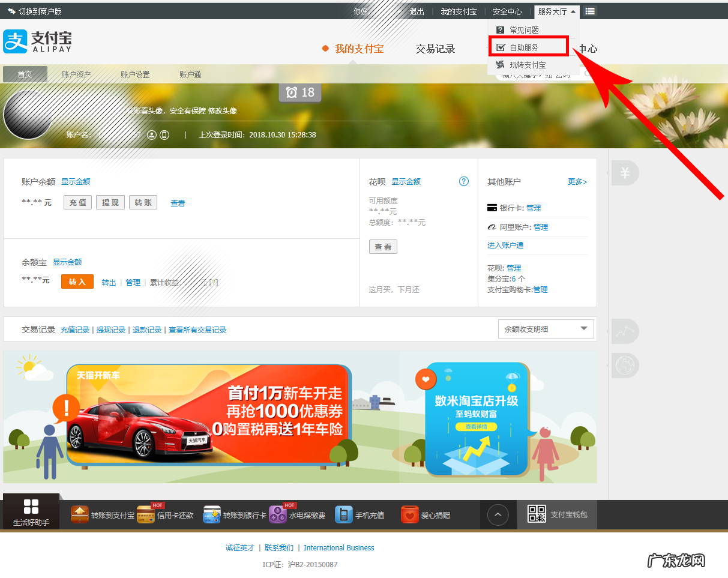Show account balance via 显示金额 link
Viewport: 728px width, 578px height.
(x=76, y=182)
